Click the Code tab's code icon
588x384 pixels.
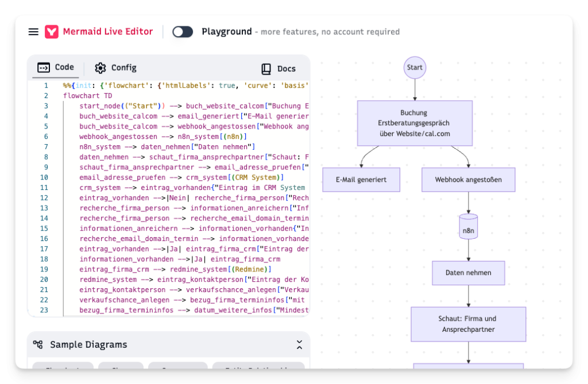[44, 68]
